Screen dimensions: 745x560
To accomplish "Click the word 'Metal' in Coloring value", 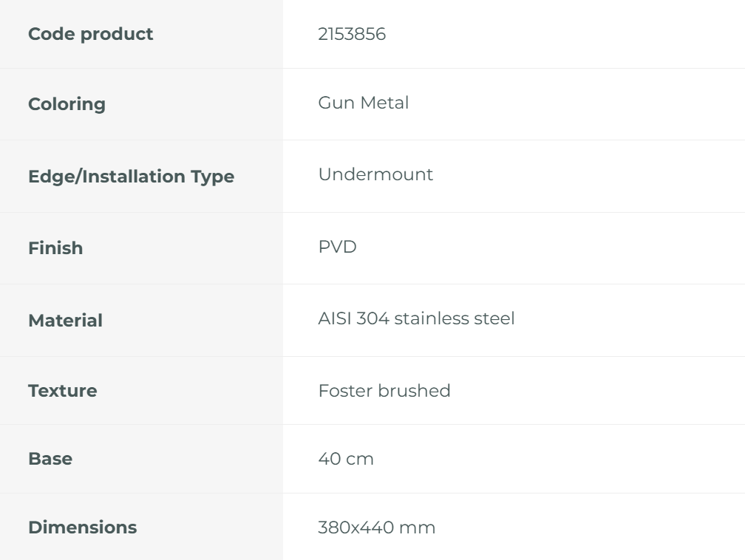I will (x=384, y=103).
